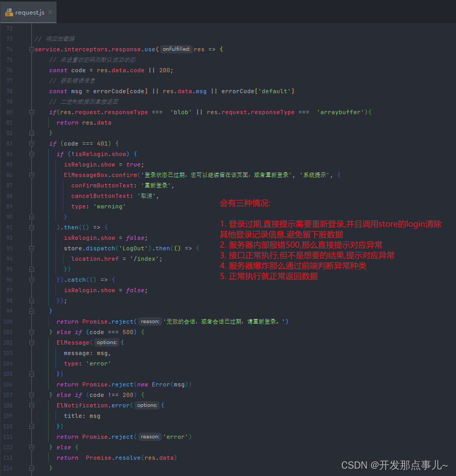Click line number 100 in the gutter
The height and width of the screenshot is (476, 456).
pos(8,322)
